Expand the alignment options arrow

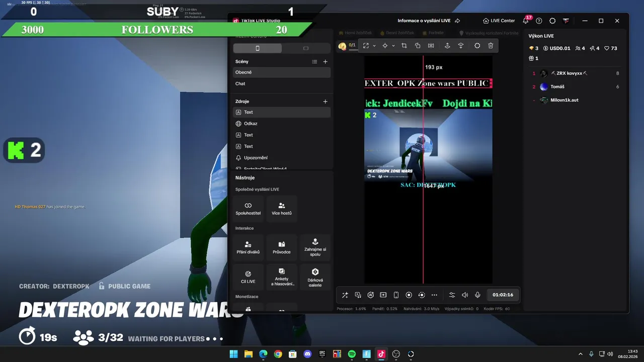coord(393,46)
